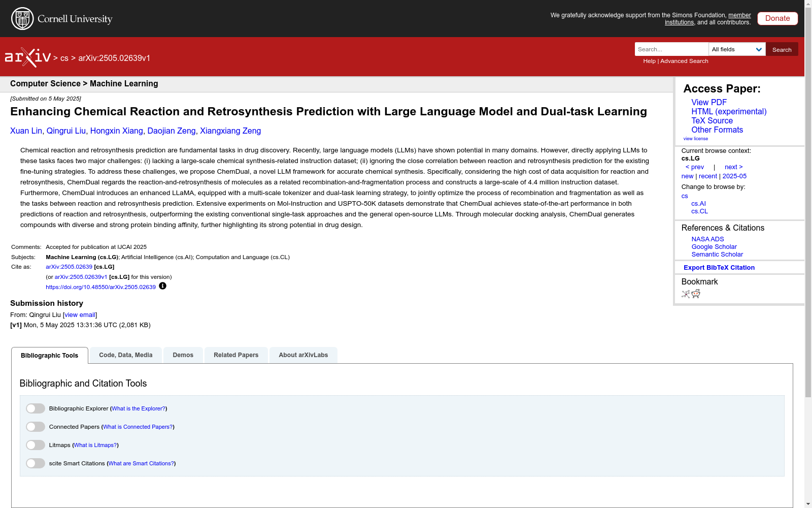Open NASA ADS references link
The image size is (812, 508).
[707, 239]
